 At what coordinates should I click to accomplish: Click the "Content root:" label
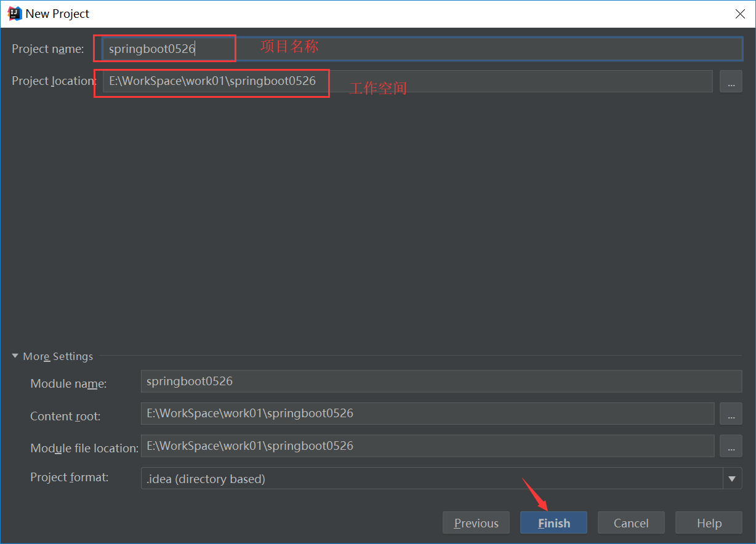tap(65, 416)
